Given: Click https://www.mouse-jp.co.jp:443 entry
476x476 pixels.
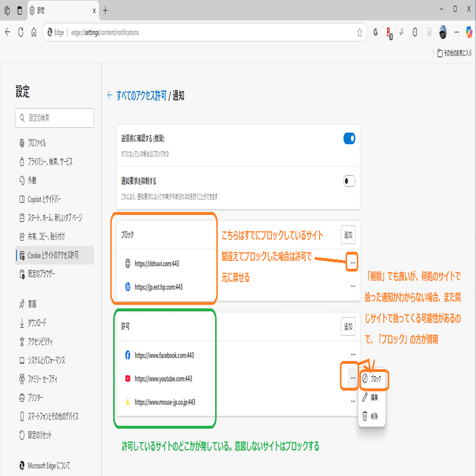Looking at the screenshot, I should click(165, 402).
